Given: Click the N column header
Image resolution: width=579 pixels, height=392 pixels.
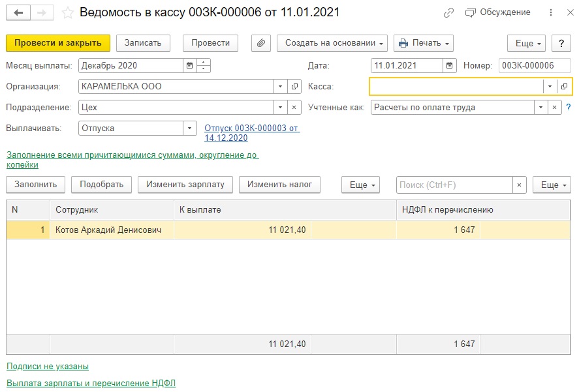Looking at the screenshot, I should [28, 210].
